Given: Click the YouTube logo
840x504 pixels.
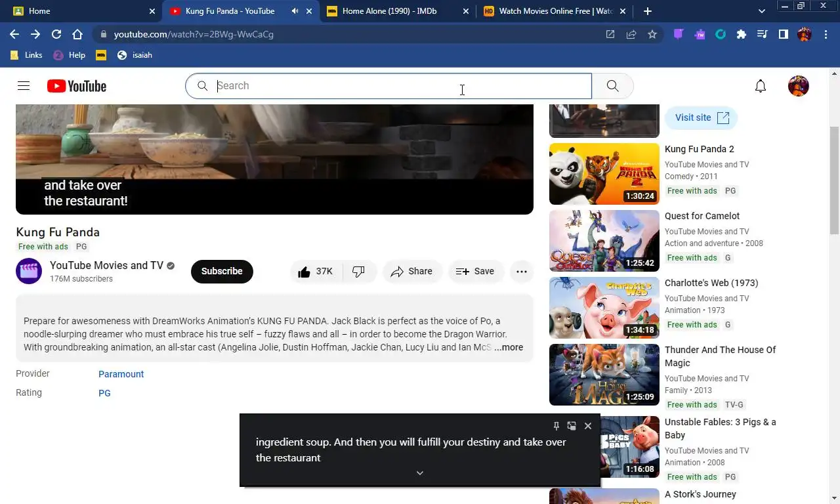Looking at the screenshot, I should tap(76, 86).
